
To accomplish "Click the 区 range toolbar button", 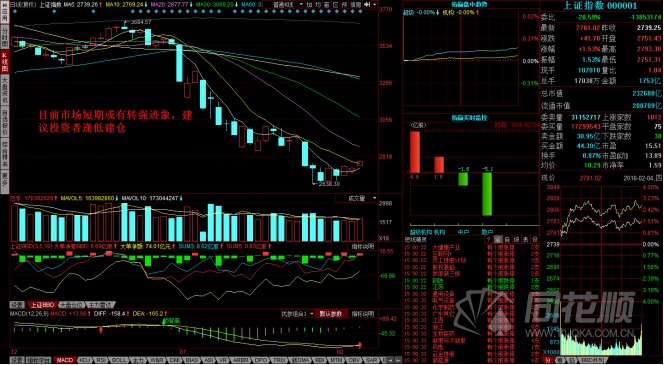I will pyautogui.click(x=335, y=4).
